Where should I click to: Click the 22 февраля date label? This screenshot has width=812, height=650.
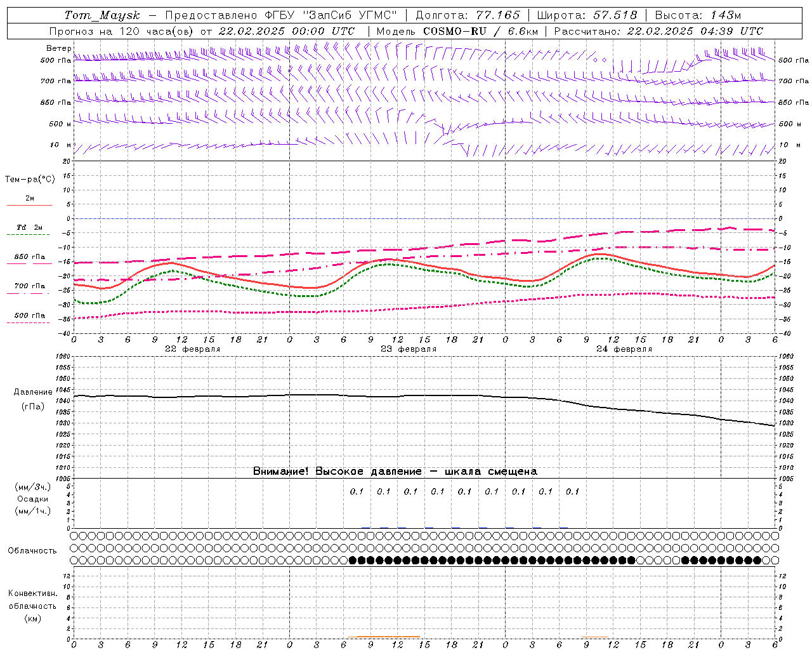[193, 349]
